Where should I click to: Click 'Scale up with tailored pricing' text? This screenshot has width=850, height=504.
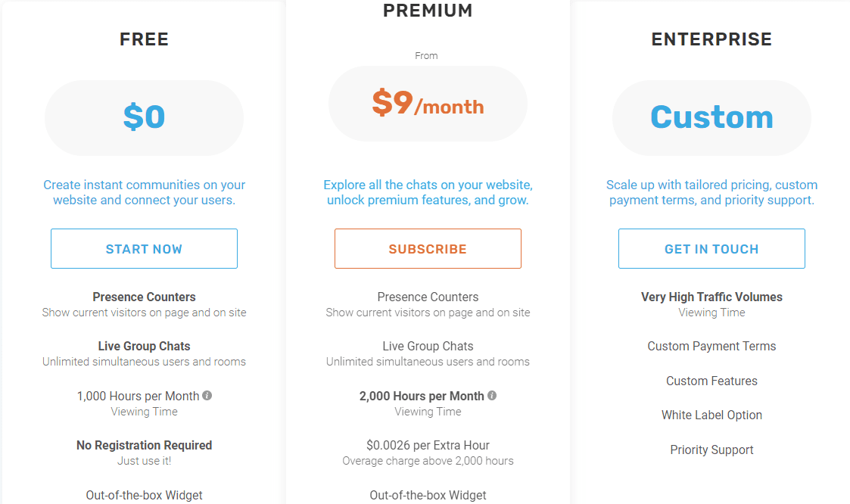coord(711,192)
